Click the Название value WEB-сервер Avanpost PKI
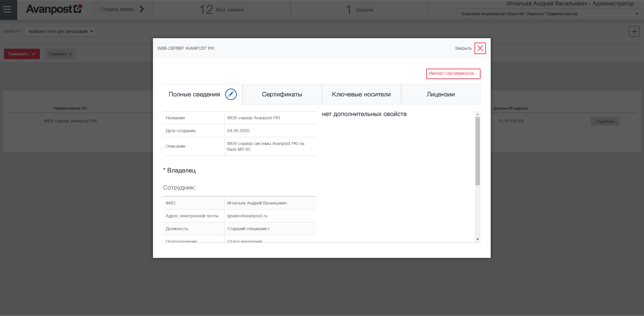The image size is (644, 316). [x=254, y=118]
